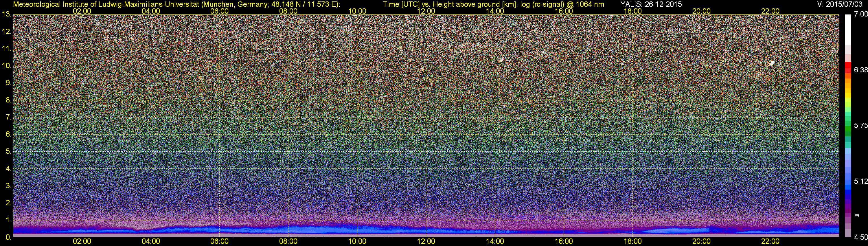Click the 2 km height axis label
The width and height of the screenshot is (868, 246).
click(x=8, y=203)
